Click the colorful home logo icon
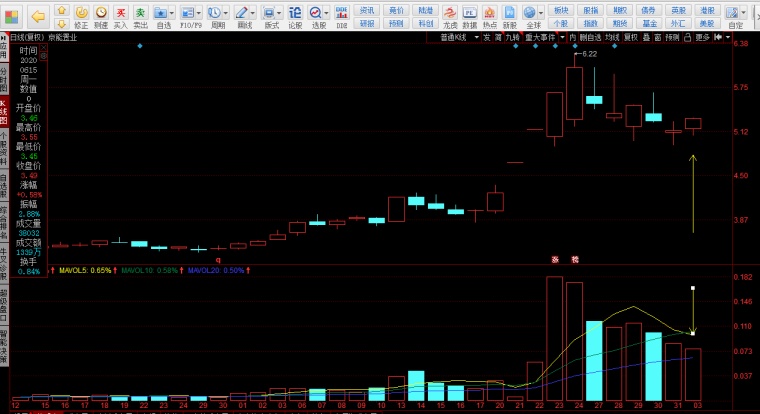 (12, 16)
